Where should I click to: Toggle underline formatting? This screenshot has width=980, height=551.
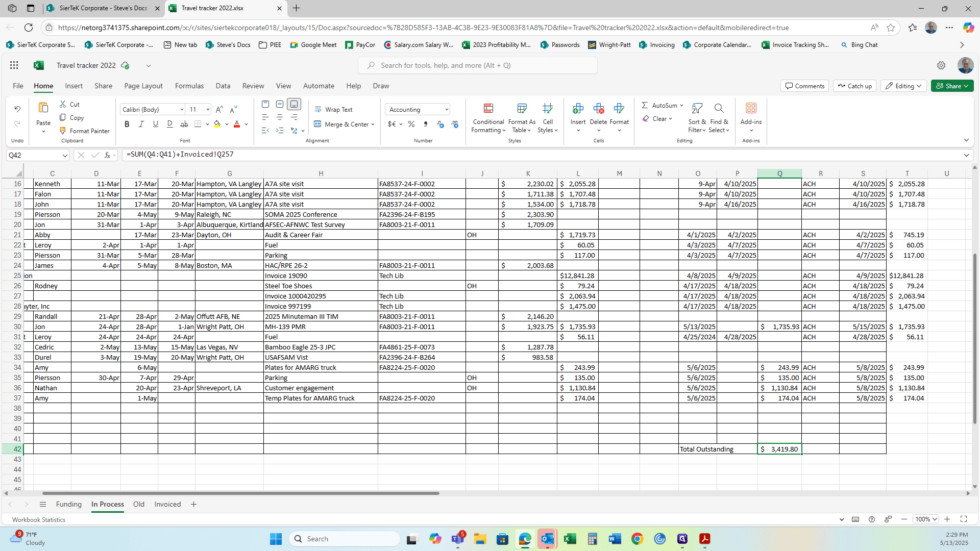[156, 124]
